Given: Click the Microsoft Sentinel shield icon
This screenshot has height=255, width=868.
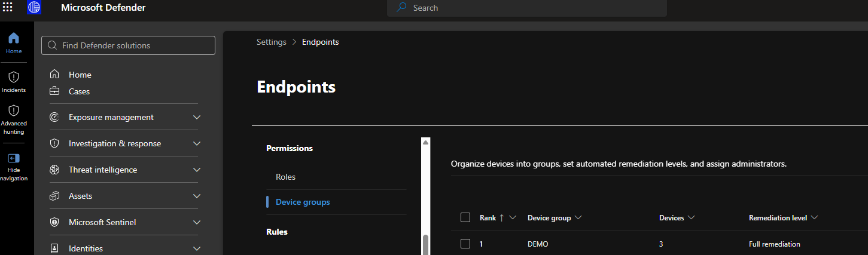Looking at the screenshot, I should [x=54, y=222].
